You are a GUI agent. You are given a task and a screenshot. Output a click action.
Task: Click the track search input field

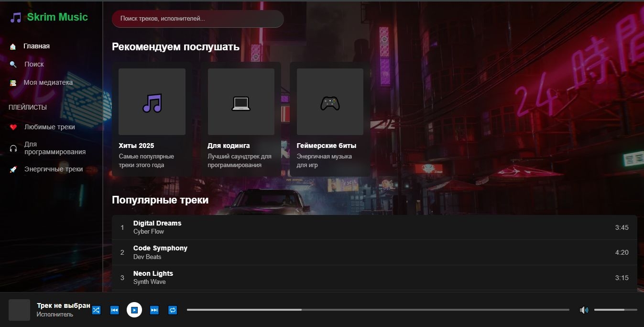pos(198,19)
